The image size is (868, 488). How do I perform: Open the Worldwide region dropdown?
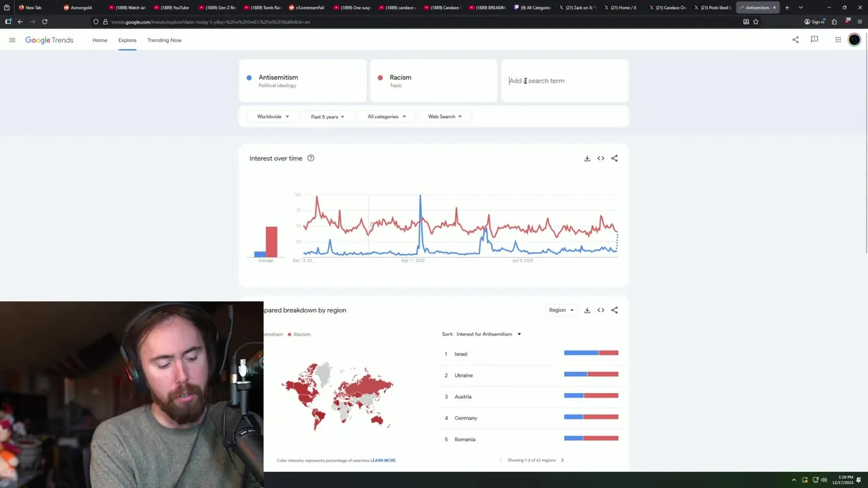[273, 117]
